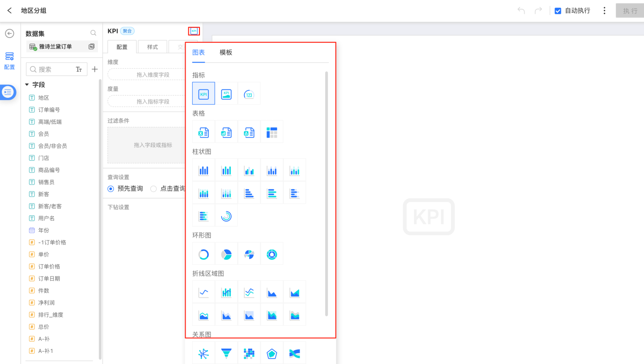The height and width of the screenshot is (364, 644).
Task: Click the radial bar chart icon
Action: pyautogui.click(x=226, y=216)
